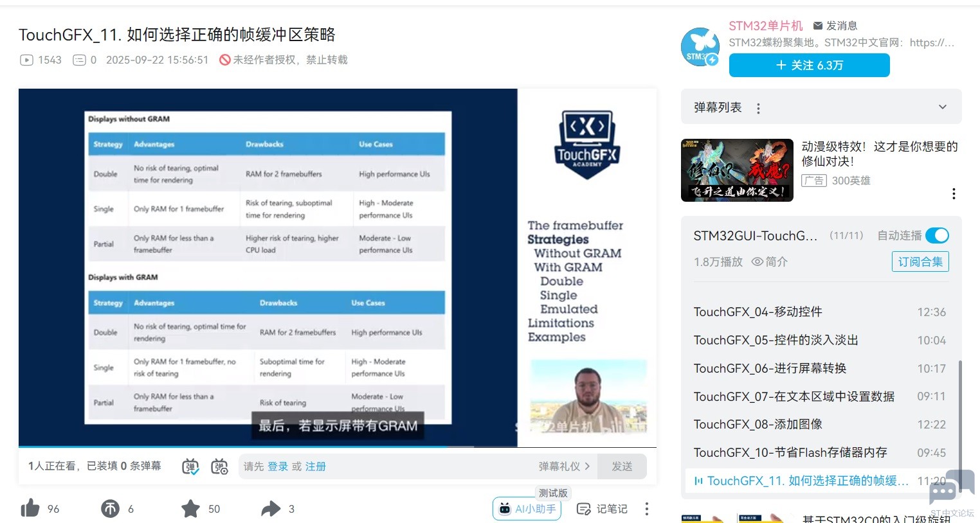Expand the 弹幕列表 panel chevron

pos(942,107)
